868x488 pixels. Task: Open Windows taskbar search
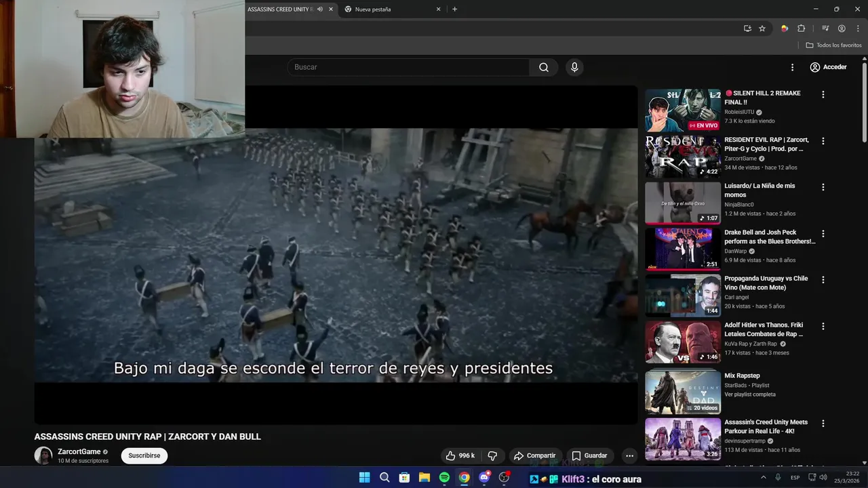[384, 478]
